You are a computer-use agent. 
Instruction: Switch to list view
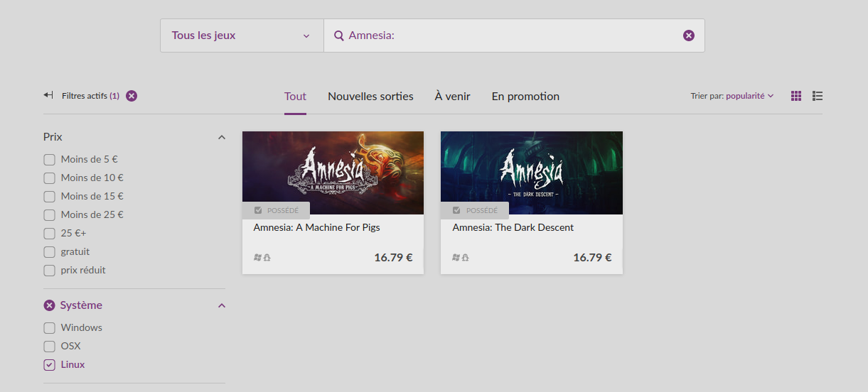pyautogui.click(x=818, y=96)
